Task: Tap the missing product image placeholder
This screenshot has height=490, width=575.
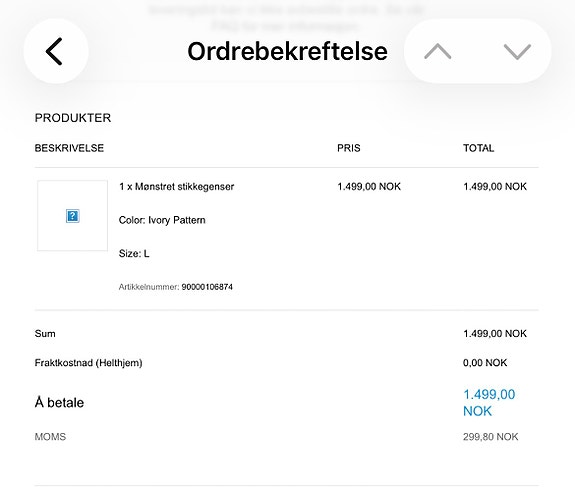Action: 73,216
